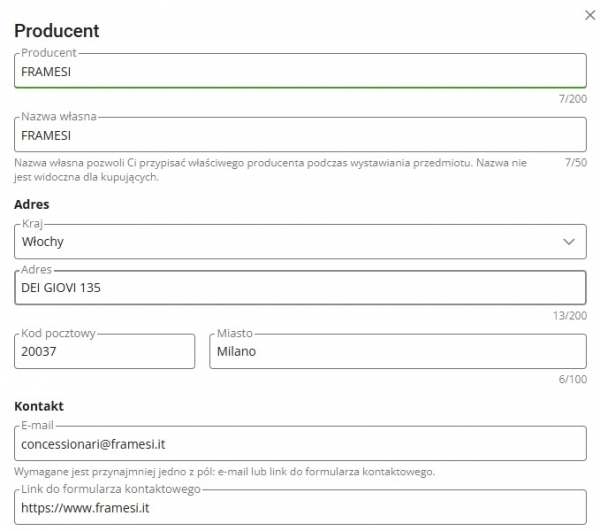Focus the Nazwa własna input field

(300, 135)
